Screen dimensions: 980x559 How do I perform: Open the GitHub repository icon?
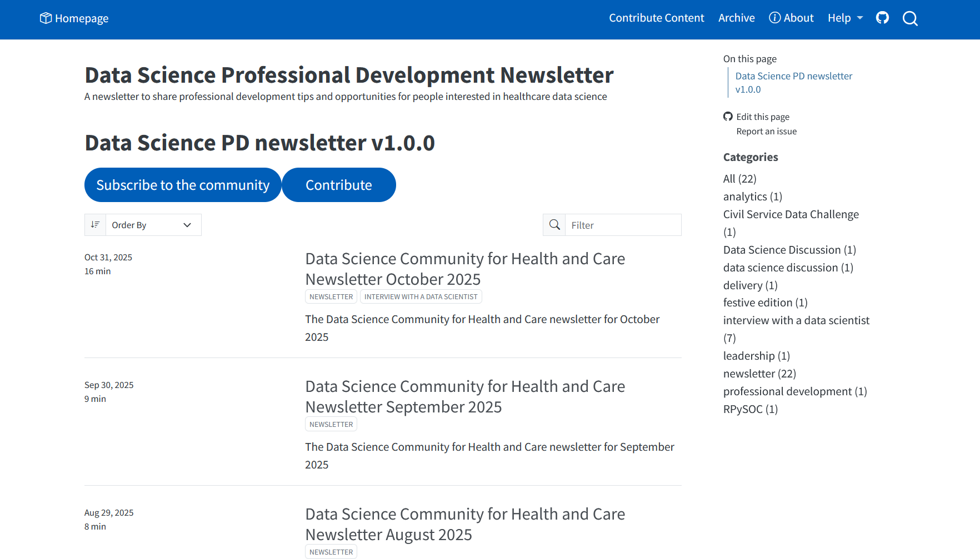pyautogui.click(x=882, y=18)
